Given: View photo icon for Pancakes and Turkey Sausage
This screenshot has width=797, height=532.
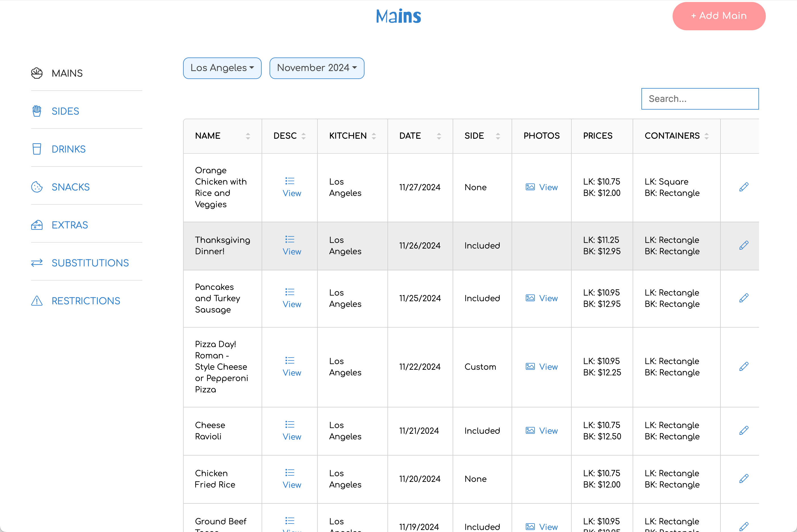Looking at the screenshot, I should point(530,298).
